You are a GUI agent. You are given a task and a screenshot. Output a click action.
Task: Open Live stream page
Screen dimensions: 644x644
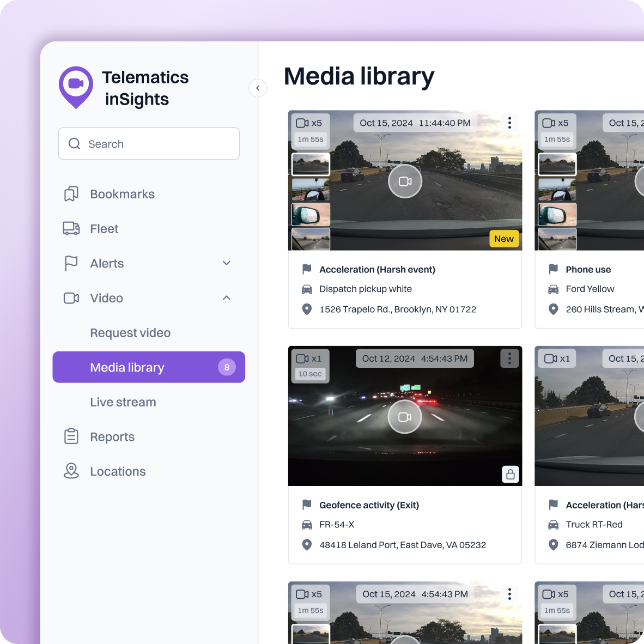coord(123,402)
